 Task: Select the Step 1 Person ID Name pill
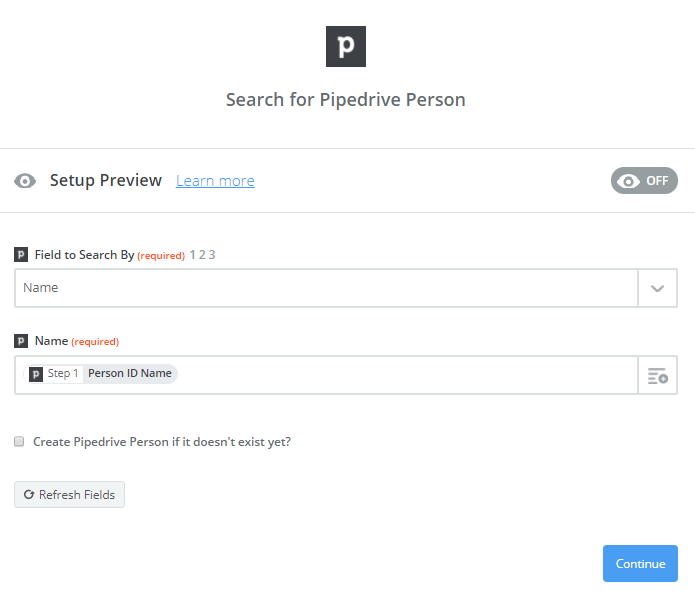point(101,374)
